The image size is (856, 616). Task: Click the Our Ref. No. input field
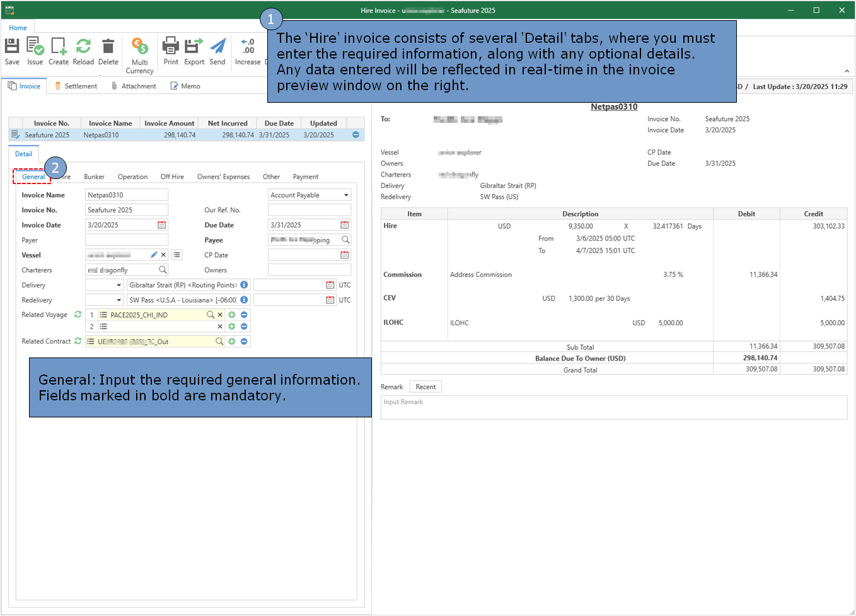click(x=309, y=210)
